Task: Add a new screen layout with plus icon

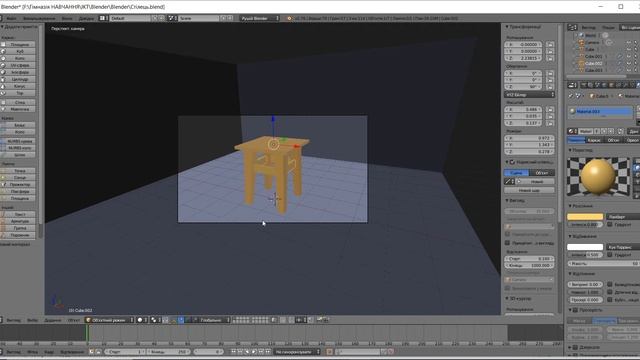Action: 155,18
